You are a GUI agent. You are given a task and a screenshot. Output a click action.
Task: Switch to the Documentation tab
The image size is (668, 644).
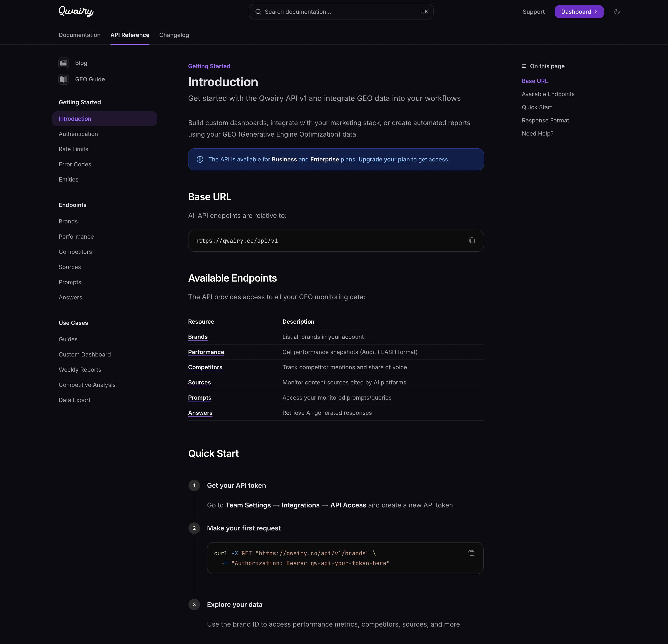coord(79,35)
